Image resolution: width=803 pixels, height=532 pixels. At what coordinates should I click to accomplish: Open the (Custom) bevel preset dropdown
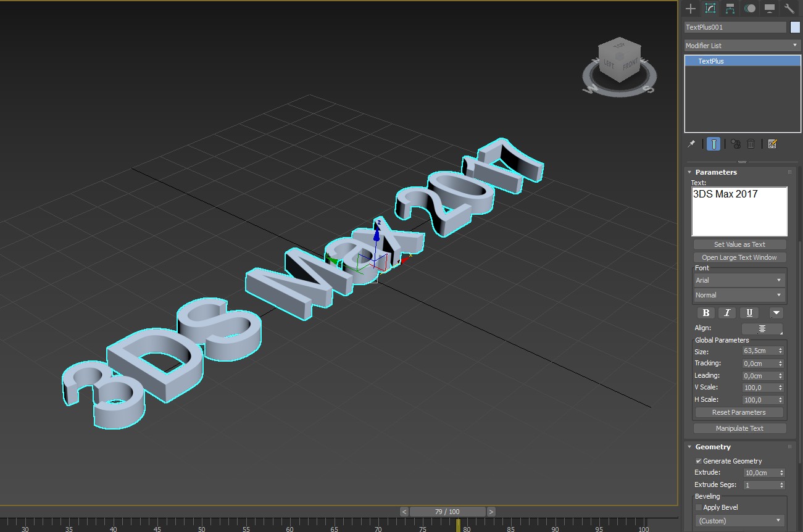(739, 520)
